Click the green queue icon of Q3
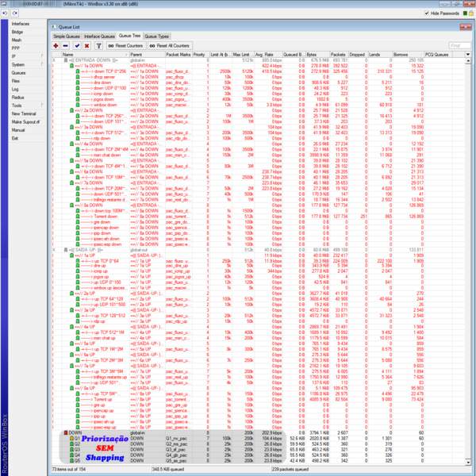 (71, 450)
